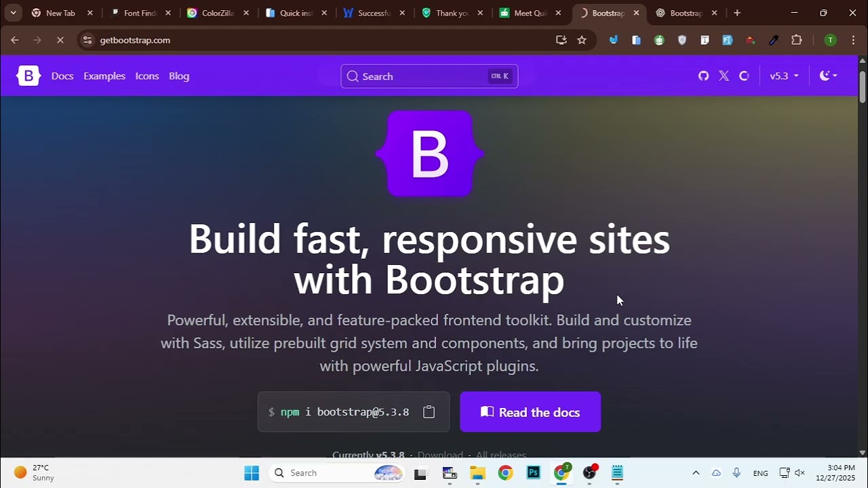Close the ColorZilla tab
The width and height of the screenshot is (868, 488).
[246, 13]
